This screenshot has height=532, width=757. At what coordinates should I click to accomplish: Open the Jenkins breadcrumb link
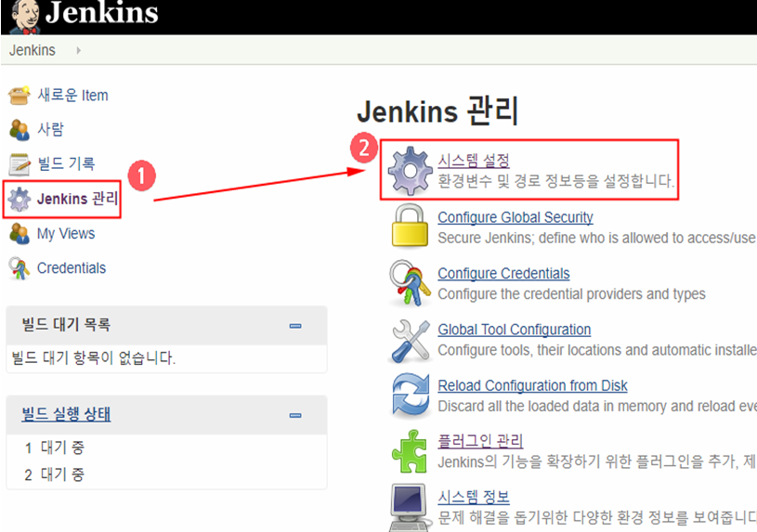pyautogui.click(x=33, y=50)
